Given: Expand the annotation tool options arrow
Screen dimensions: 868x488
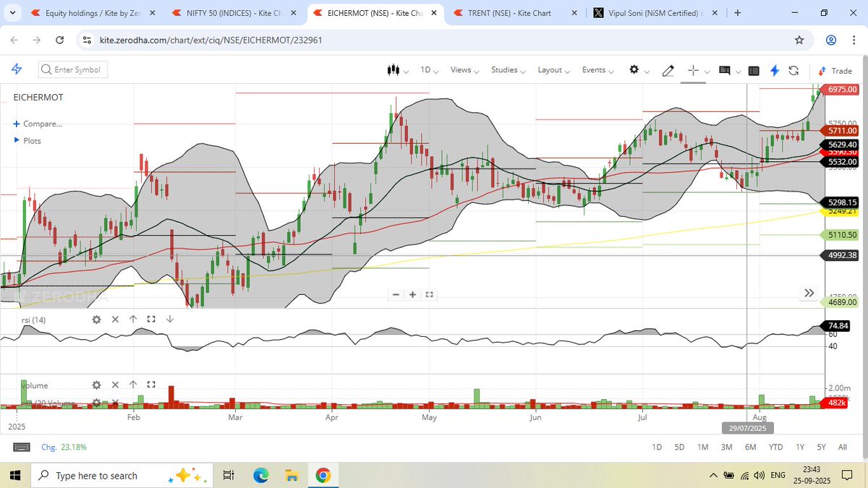Looking at the screenshot, I should [739, 71].
